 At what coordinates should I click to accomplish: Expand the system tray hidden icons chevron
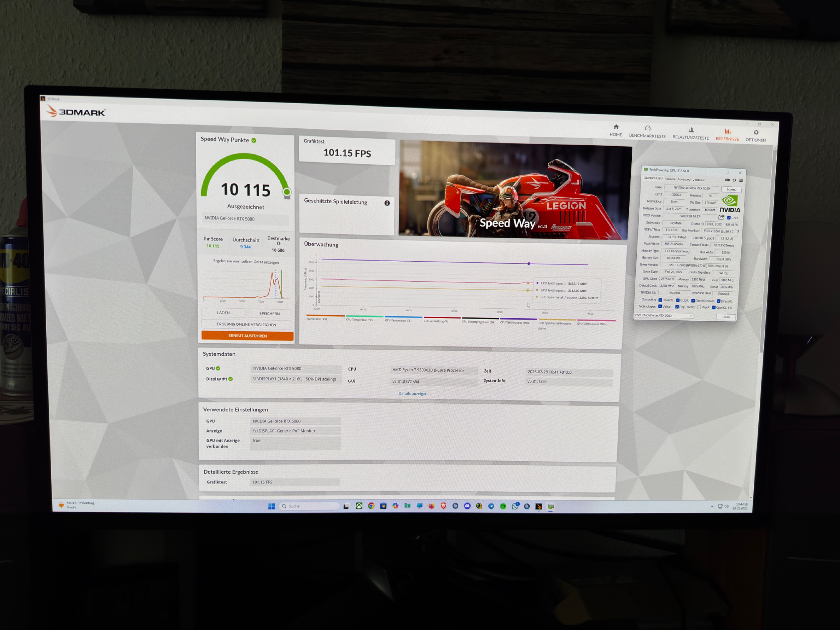click(x=712, y=507)
